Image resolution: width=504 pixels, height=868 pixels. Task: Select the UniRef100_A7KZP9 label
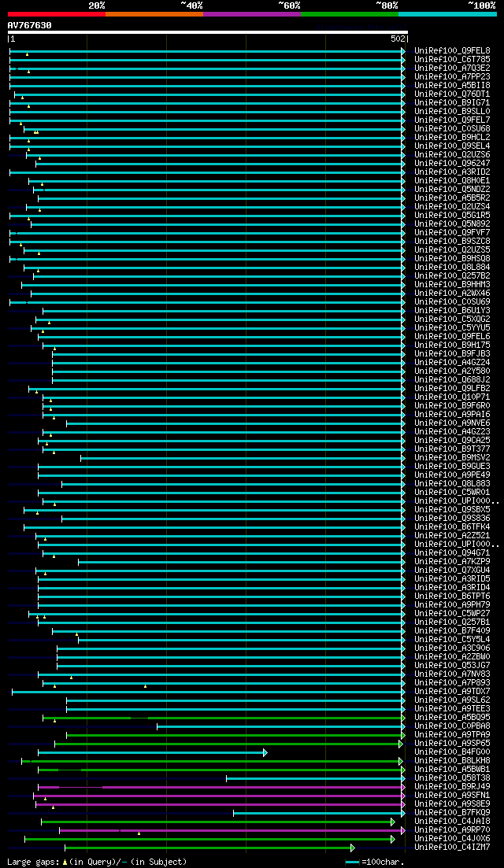tap(452, 561)
